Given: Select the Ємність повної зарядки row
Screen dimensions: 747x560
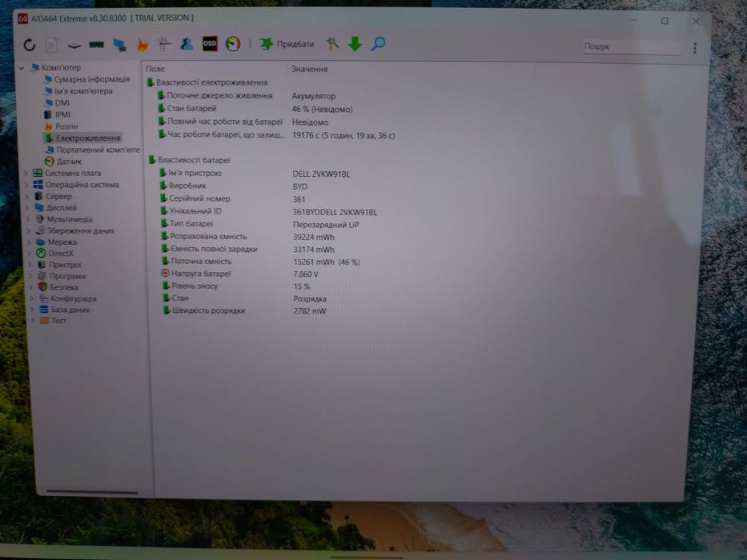Looking at the screenshot, I should click(247, 249).
